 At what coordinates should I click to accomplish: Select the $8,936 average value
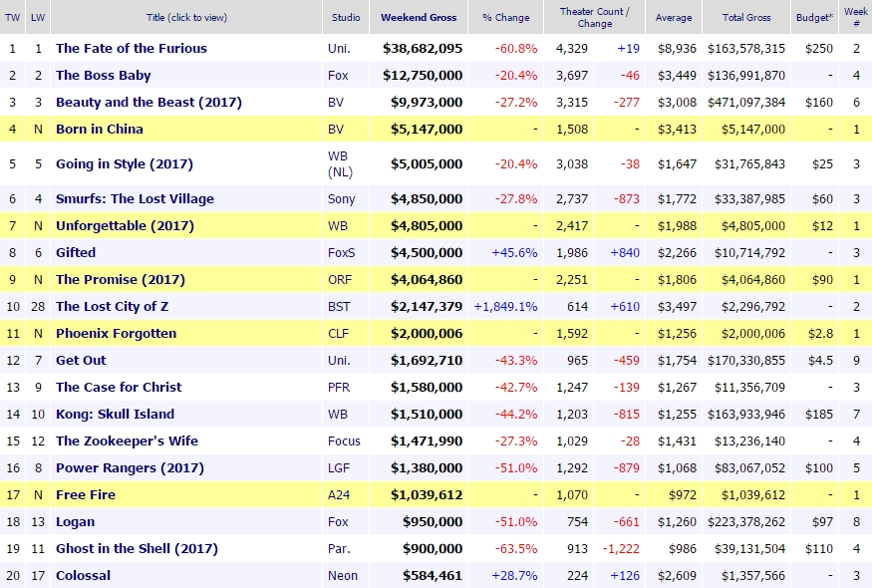point(677,49)
